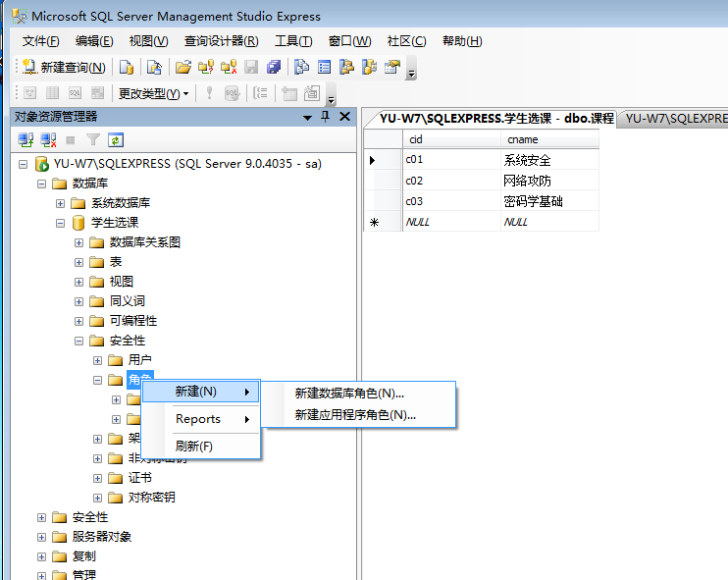Open the query designer toolbar overflow arrow

click(x=331, y=99)
